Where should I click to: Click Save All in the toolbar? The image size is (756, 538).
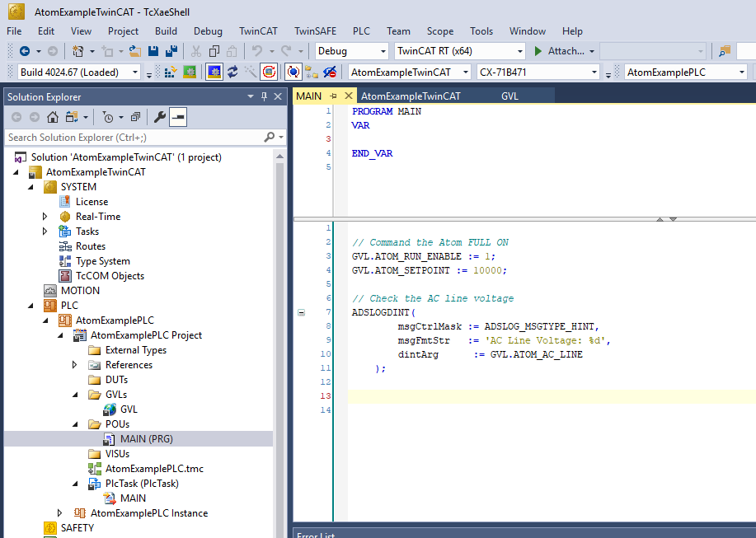[171, 51]
